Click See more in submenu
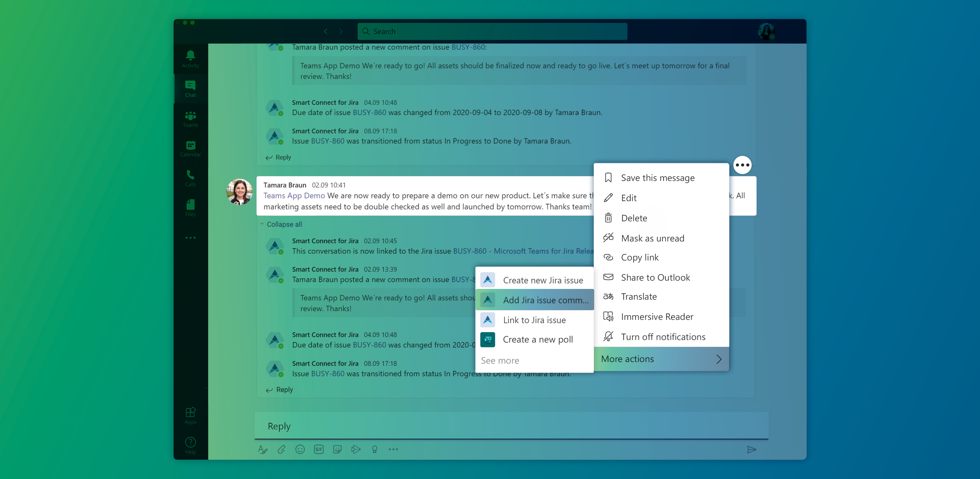This screenshot has height=479, width=980. 500,360
